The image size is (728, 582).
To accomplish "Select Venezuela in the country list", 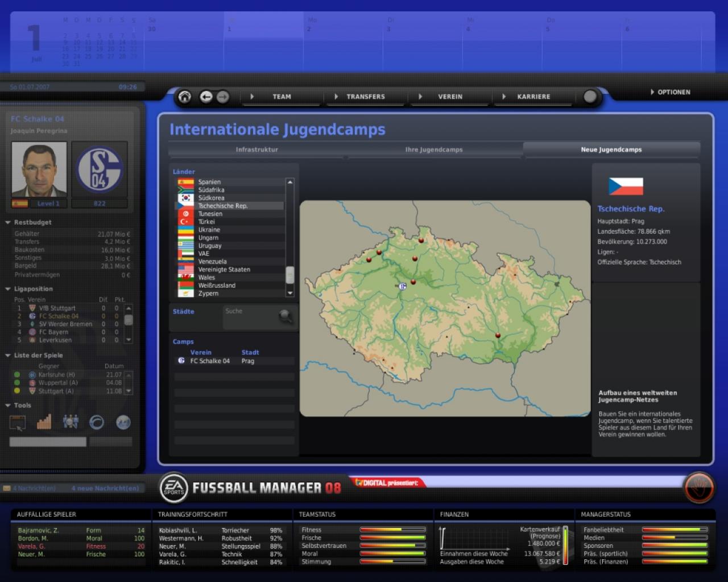I will coord(230,262).
